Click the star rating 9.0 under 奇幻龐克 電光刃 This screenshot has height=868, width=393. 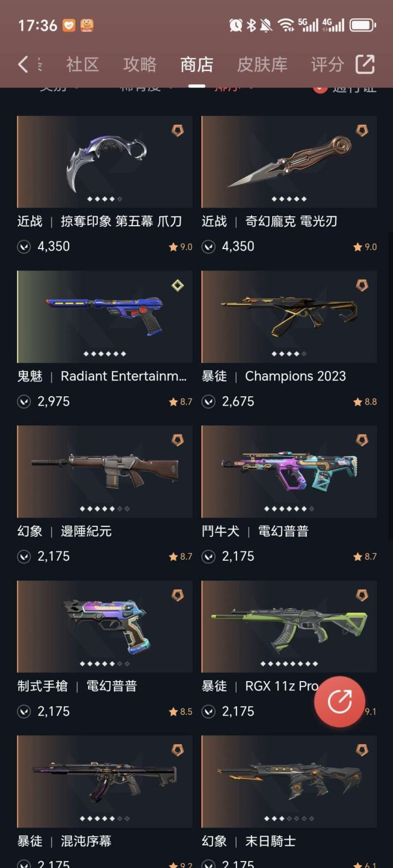pos(365,247)
